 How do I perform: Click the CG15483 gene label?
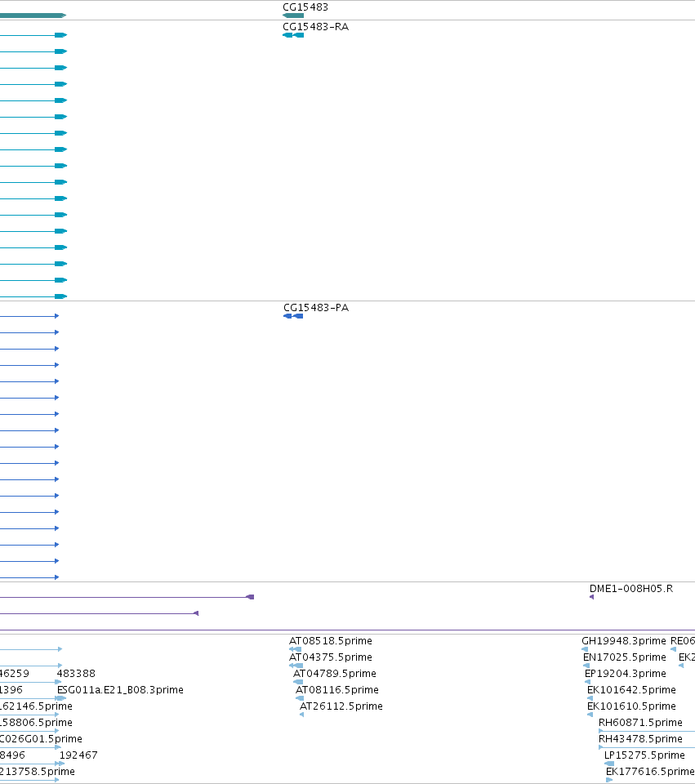click(x=305, y=7)
